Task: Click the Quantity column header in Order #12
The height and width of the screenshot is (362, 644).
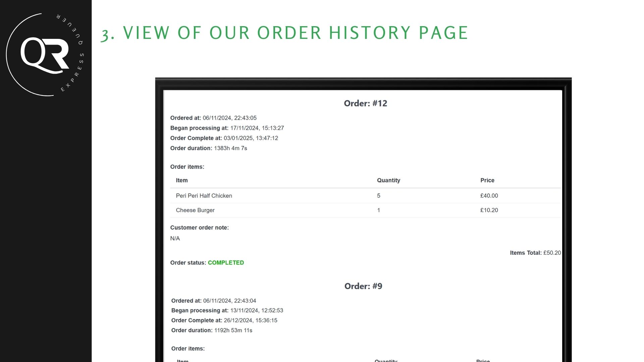Action: pos(388,180)
